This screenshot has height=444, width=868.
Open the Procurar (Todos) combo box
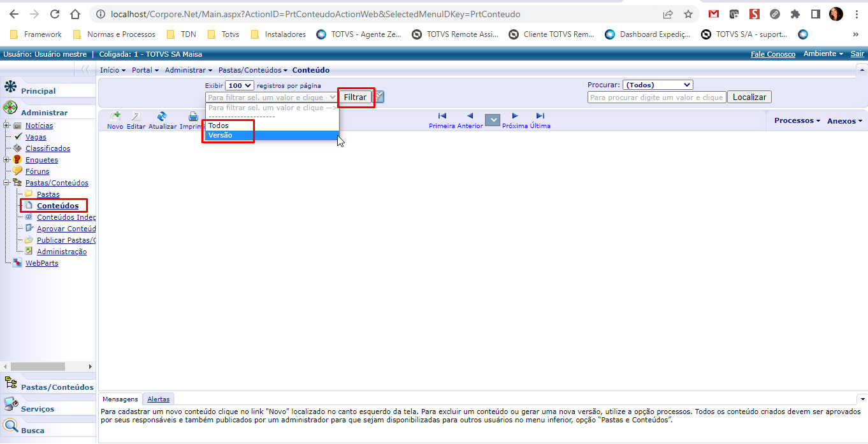(x=658, y=85)
